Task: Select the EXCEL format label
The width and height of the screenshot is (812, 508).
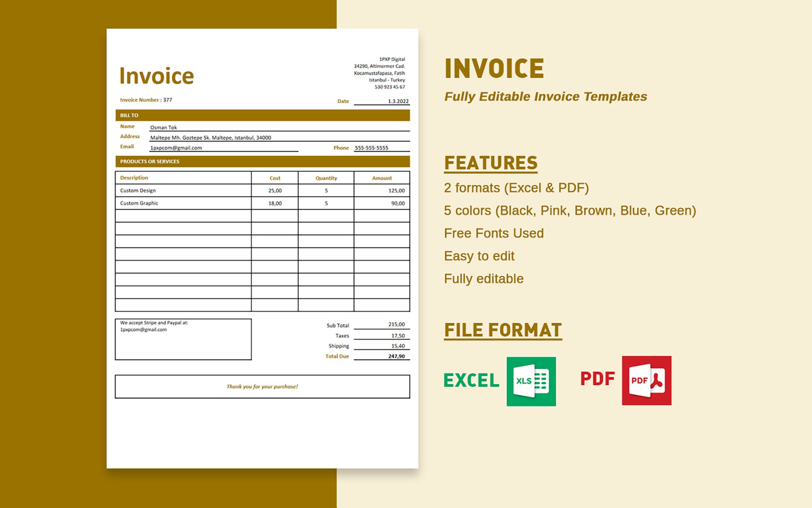Action: point(471,381)
